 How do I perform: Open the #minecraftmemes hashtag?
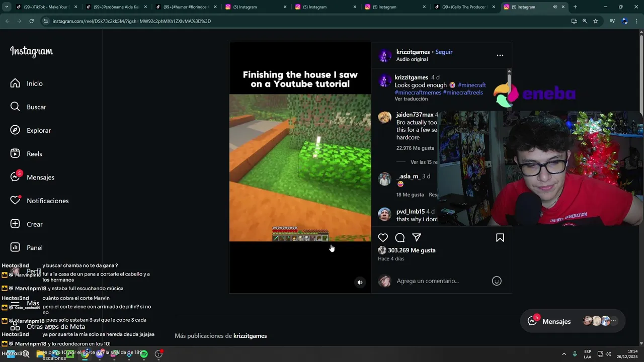418,93
